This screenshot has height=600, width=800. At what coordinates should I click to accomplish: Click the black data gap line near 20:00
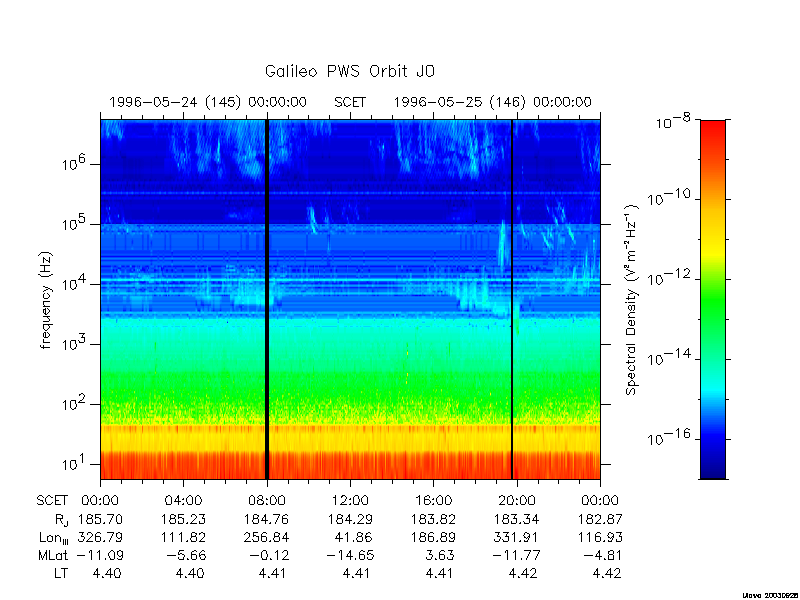tap(512, 299)
